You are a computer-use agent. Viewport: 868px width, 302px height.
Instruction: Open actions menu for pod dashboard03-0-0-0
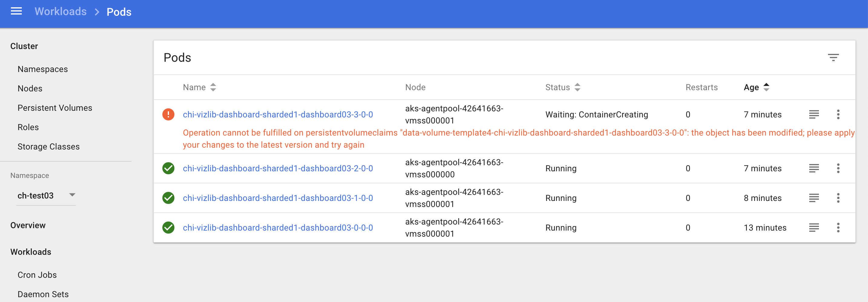tap(838, 228)
